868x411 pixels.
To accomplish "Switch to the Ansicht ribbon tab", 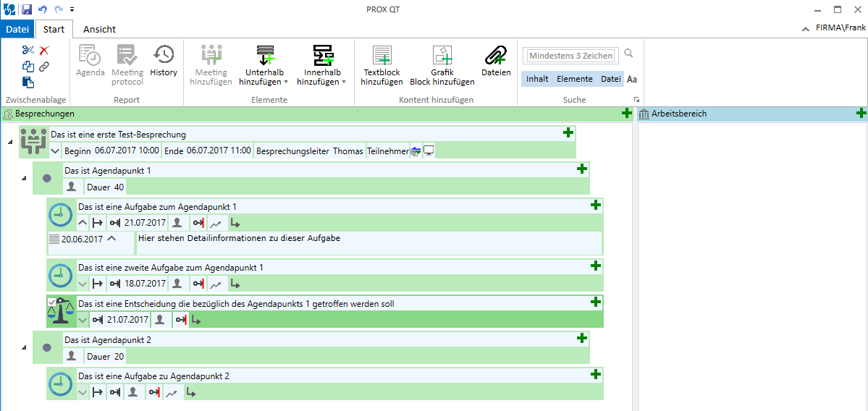I will (x=100, y=30).
